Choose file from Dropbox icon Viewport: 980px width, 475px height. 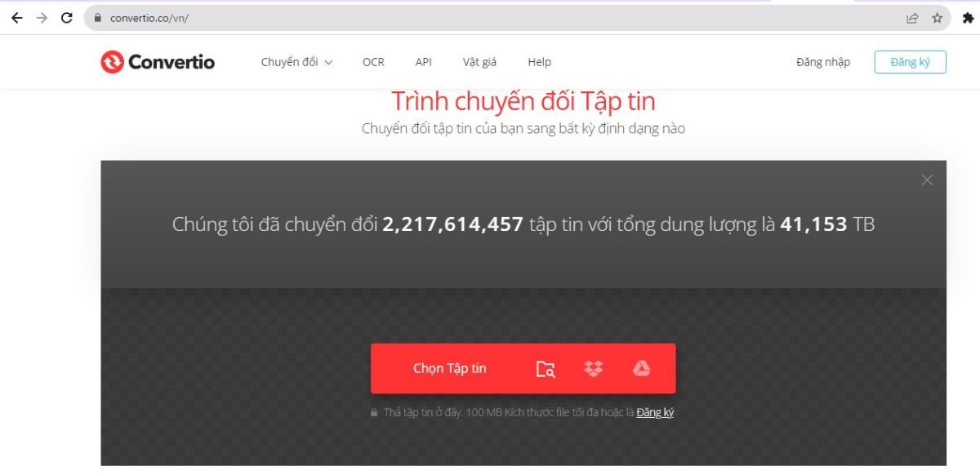pyautogui.click(x=594, y=369)
